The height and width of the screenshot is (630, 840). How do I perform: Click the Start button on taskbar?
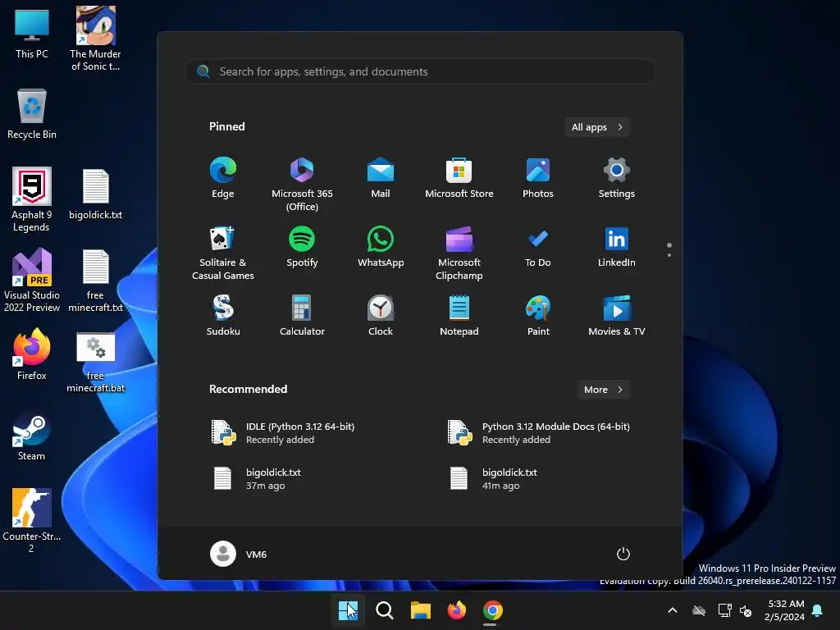(x=348, y=610)
